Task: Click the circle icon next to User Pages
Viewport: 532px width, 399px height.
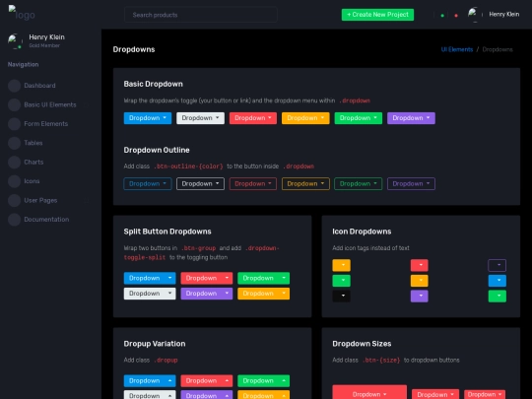Action: tap(14, 200)
